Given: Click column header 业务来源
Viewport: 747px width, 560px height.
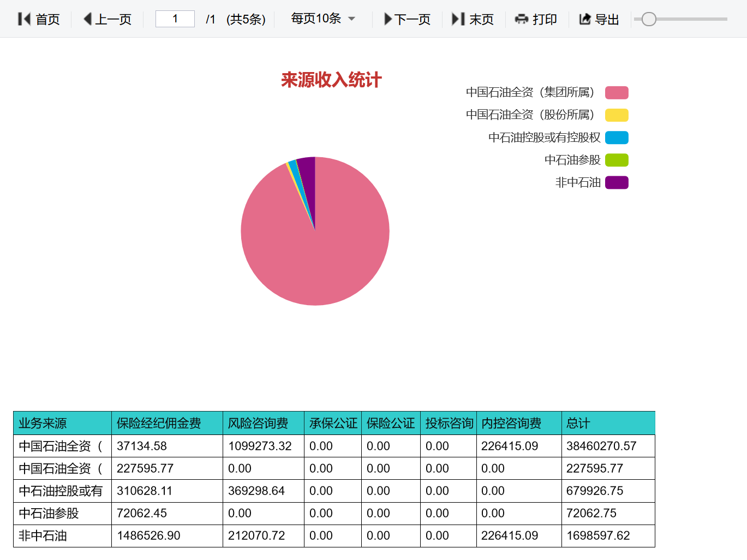Looking at the screenshot, I should point(43,424).
